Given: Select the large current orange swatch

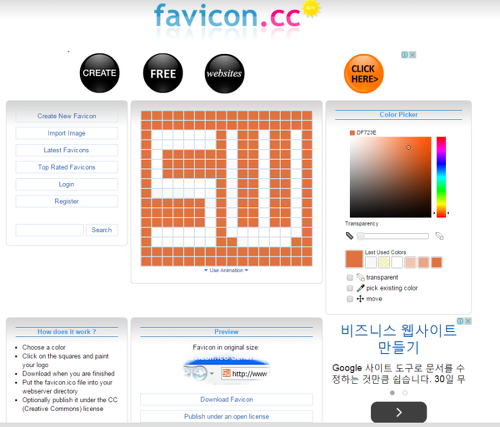Looking at the screenshot, I should click(x=354, y=259).
